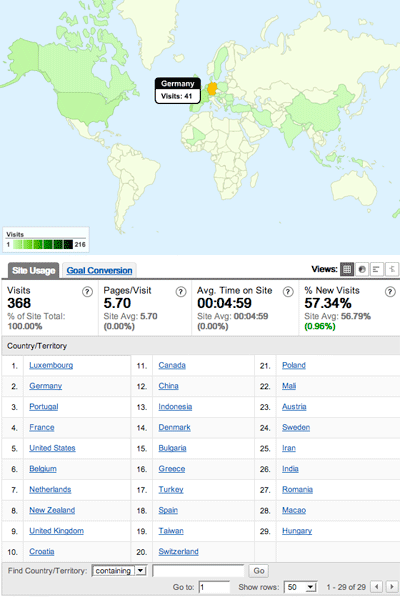Open the Switzerland link
The height and width of the screenshot is (597, 400).
coord(178,551)
